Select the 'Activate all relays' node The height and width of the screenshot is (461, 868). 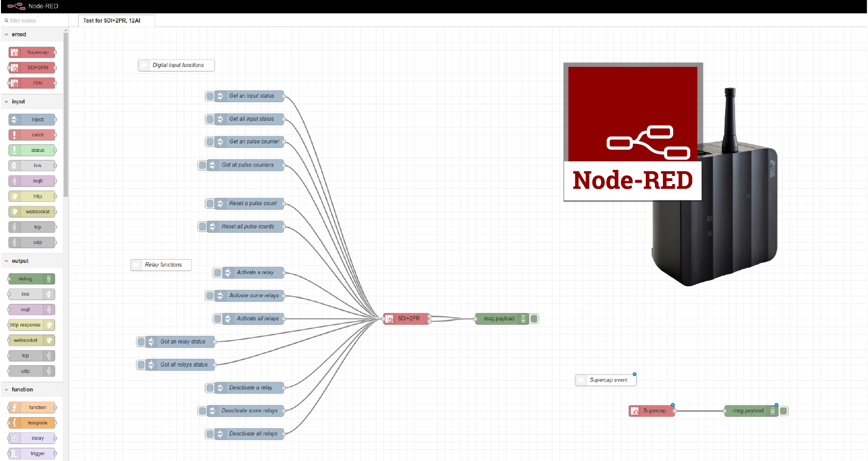[253, 319]
